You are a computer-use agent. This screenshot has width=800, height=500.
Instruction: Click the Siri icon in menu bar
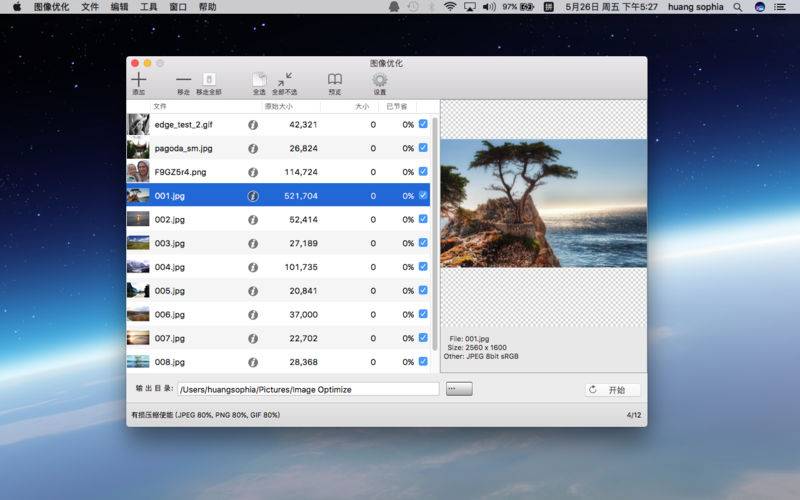760,7
